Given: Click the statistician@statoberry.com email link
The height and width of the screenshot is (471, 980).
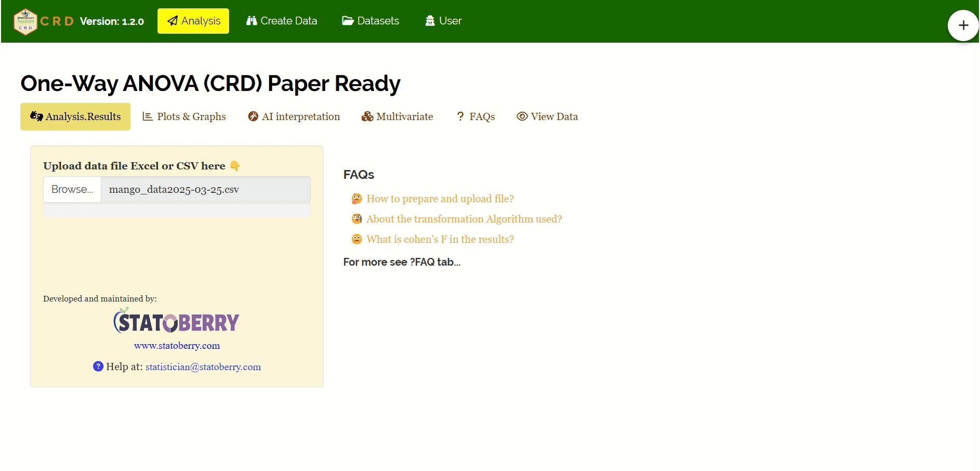Looking at the screenshot, I should click(x=203, y=367).
